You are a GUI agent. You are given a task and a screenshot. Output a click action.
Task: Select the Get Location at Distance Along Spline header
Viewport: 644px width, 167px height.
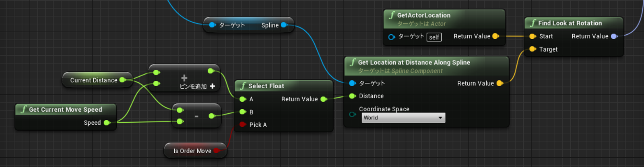414,63
